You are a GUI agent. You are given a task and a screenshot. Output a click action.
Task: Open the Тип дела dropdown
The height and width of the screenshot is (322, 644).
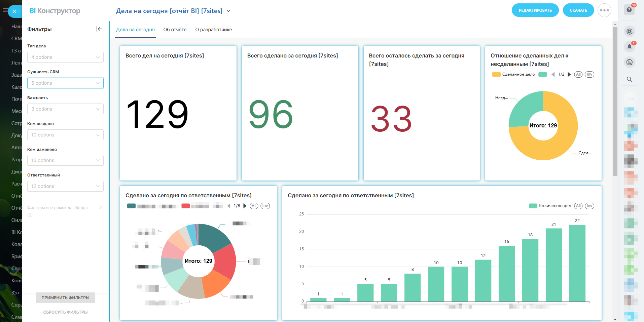(65, 57)
